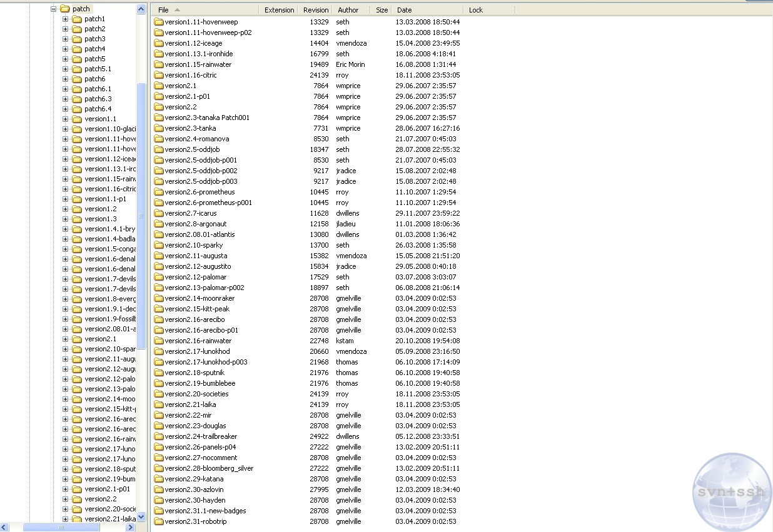
Task: Select the version2.19-bumblebee folder icon
Action: [x=159, y=383]
